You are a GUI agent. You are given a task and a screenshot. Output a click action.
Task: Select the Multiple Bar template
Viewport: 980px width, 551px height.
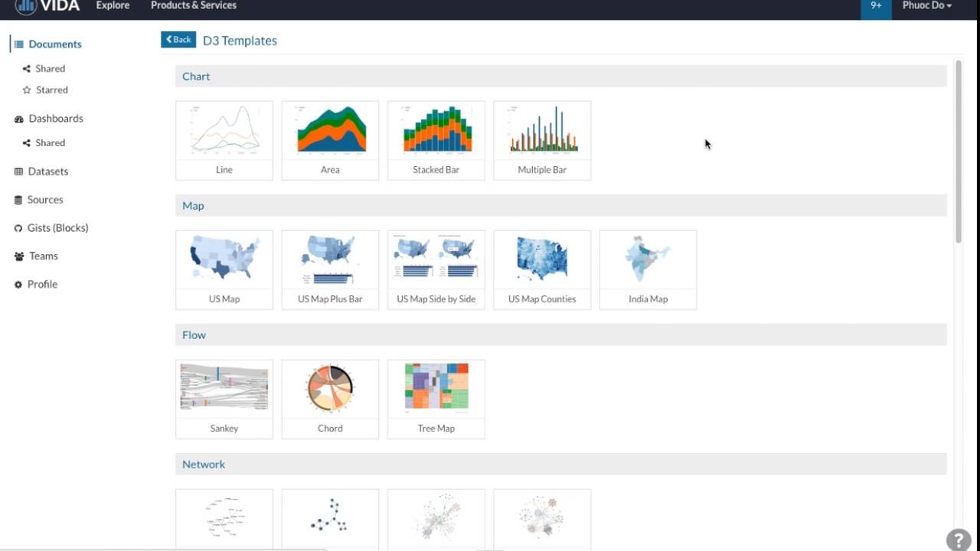tap(542, 141)
